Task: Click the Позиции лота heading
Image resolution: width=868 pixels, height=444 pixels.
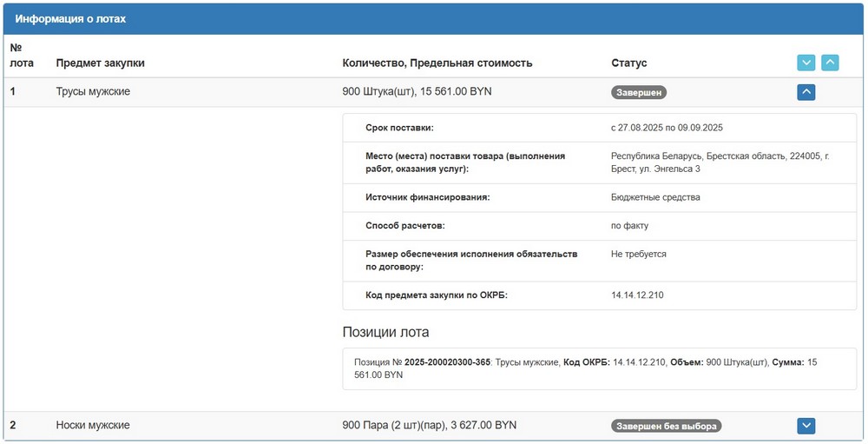Action: [x=385, y=332]
